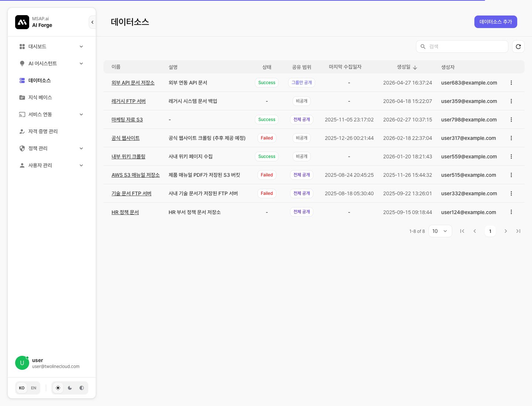Expand the 대시보드 menu chevron
This screenshot has height=406, width=532.
coord(81,47)
